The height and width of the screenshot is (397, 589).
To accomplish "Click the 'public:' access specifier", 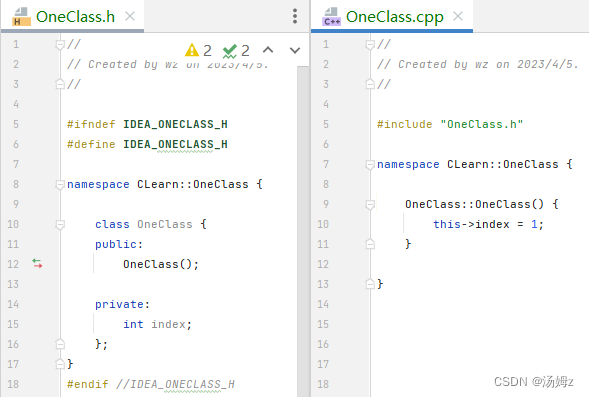I will pos(119,244).
